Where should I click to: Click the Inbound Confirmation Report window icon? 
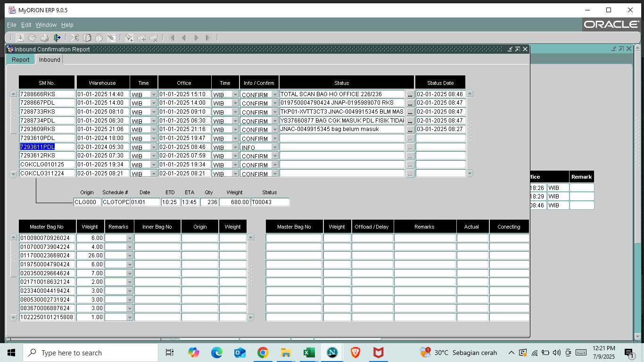pyautogui.click(x=10, y=49)
